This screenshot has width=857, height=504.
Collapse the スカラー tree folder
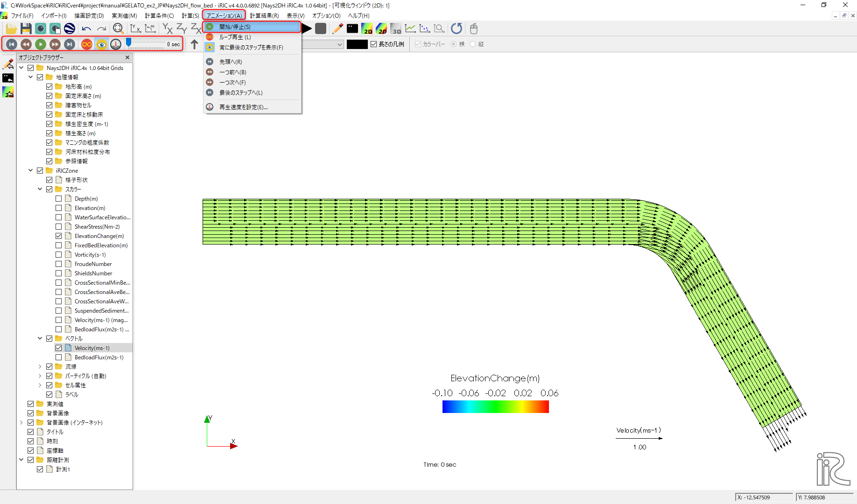40,189
